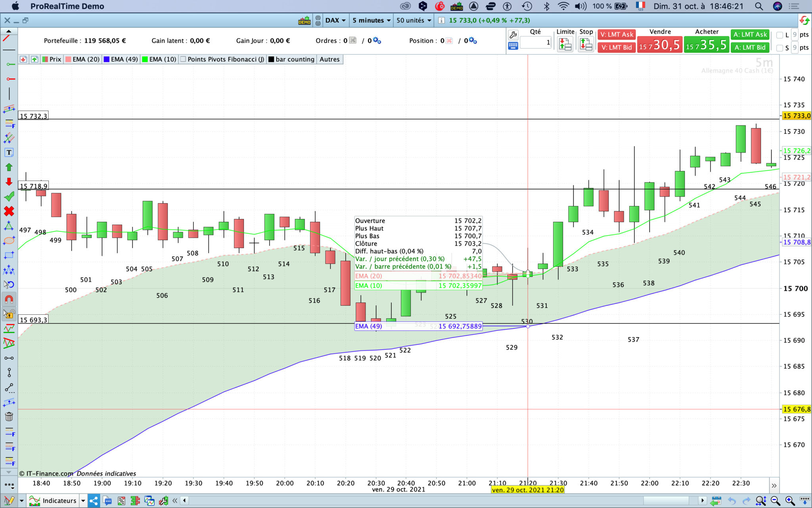This screenshot has width=812, height=508.
Task: Open the Autres indicator tab
Action: [x=329, y=60]
